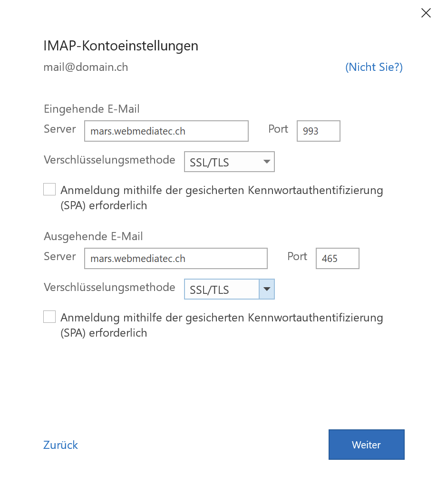Click the Eingehende E-Mail section label
The height and width of the screenshot is (504, 447).
tap(92, 108)
